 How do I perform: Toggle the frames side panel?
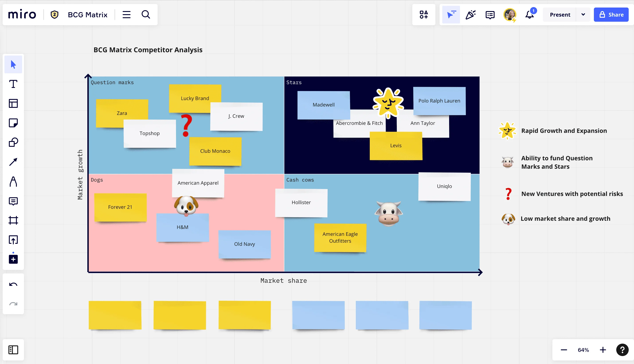pyautogui.click(x=13, y=350)
